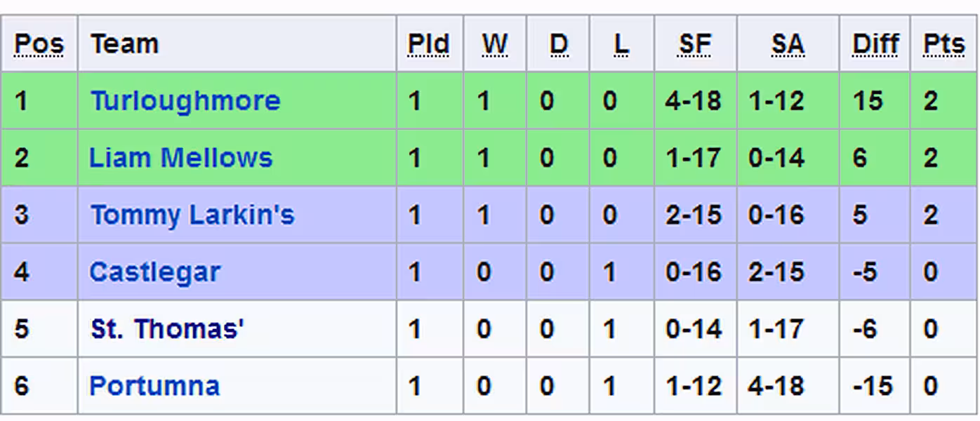Select Turloughmore's 4-18 score cell

pos(695,101)
